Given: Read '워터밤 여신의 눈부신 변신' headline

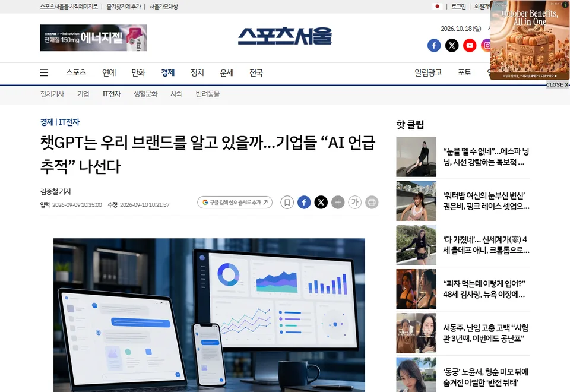Looking at the screenshot, I should coord(486,201).
